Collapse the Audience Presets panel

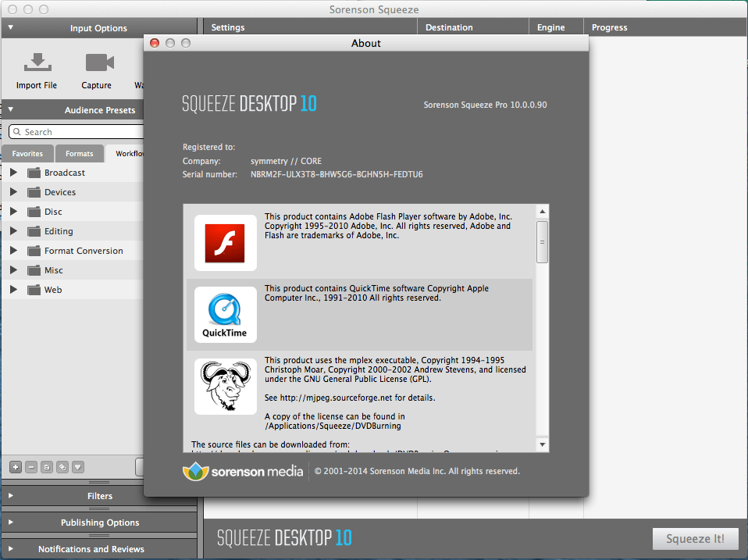click(10, 109)
